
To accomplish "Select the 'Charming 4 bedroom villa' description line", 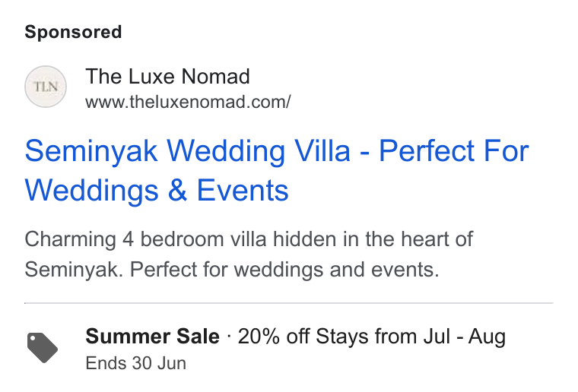I will point(249,239).
